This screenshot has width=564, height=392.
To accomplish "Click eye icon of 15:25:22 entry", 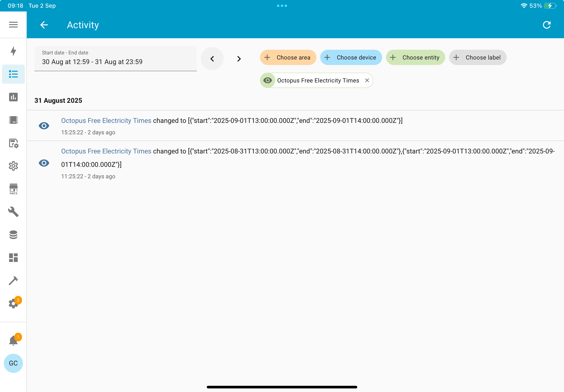I will click(44, 126).
